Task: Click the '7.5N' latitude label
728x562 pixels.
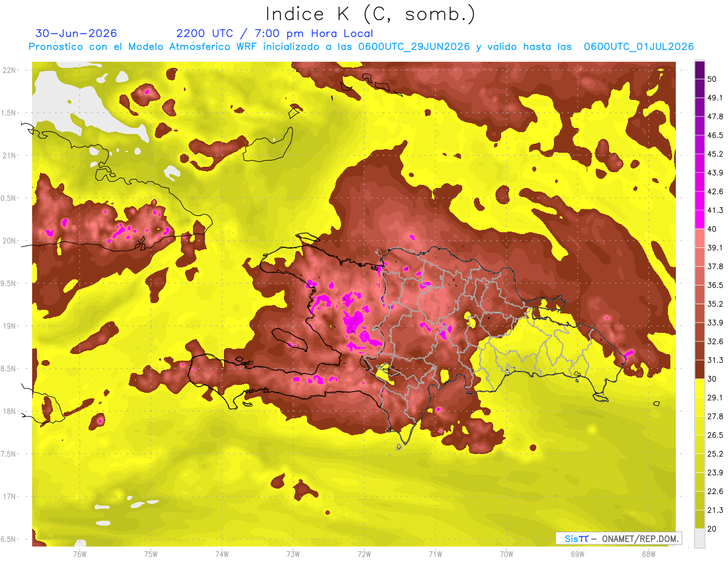Action: 9,453
